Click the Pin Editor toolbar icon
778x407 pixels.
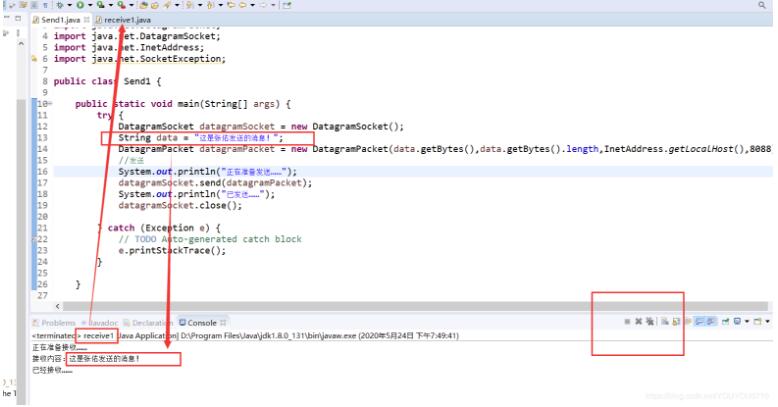[x=286, y=5]
